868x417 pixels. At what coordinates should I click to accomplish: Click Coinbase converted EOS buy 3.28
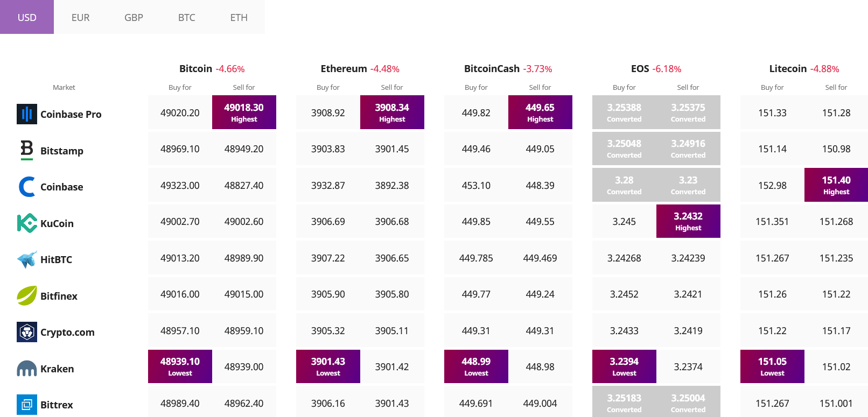(x=624, y=185)
